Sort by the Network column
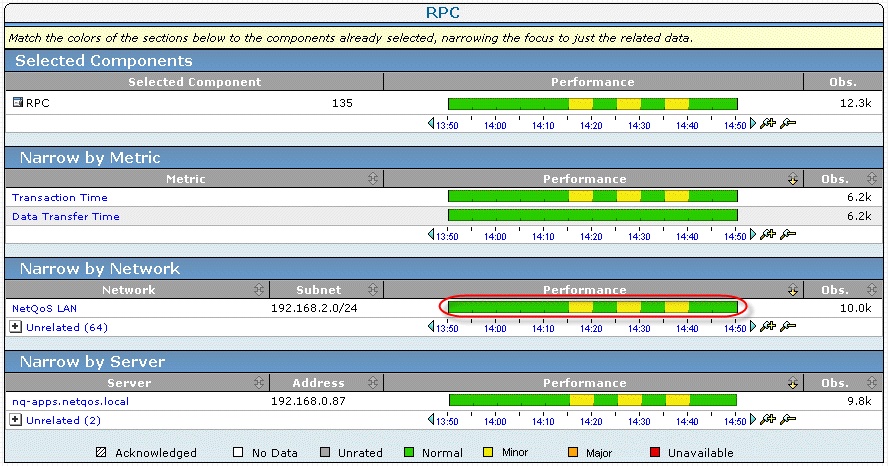 pyautogui.click(x=259, y=290)
